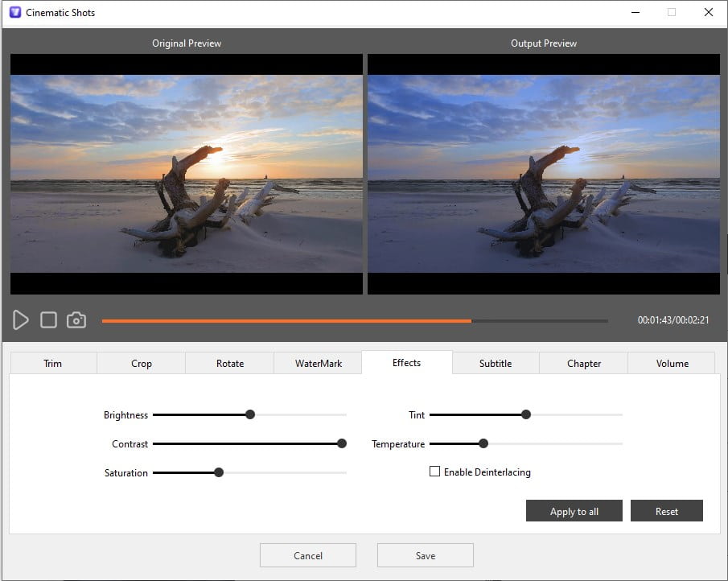The image size is (728, 581).
Task: Click the Enable Deinterlacing label text
Action: (x=487, y=472)
